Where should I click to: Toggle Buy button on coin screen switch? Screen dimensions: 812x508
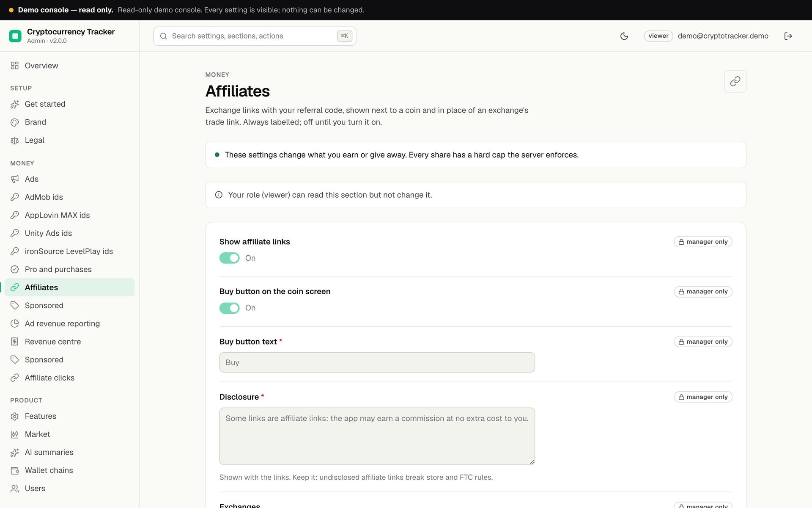click(x=229, y=308)
